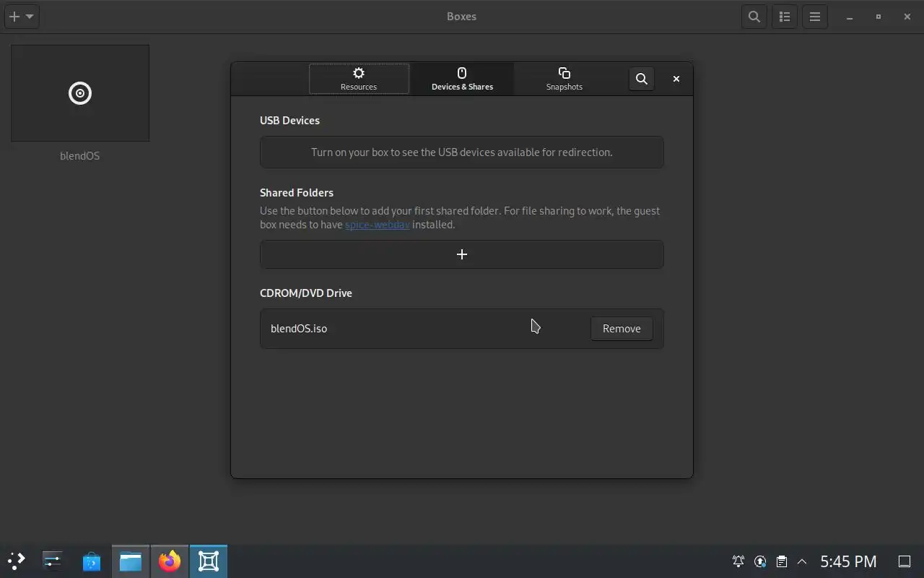Image resolution: width=924 pixels, height=578 pixels.
Task: Expand the new box dropdown arrow
Action: click(30, 17)
